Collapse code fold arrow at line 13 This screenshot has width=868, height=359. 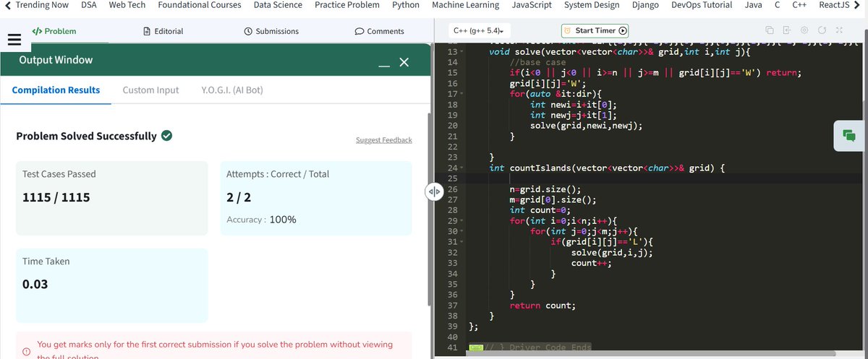(x=462, y=52)
